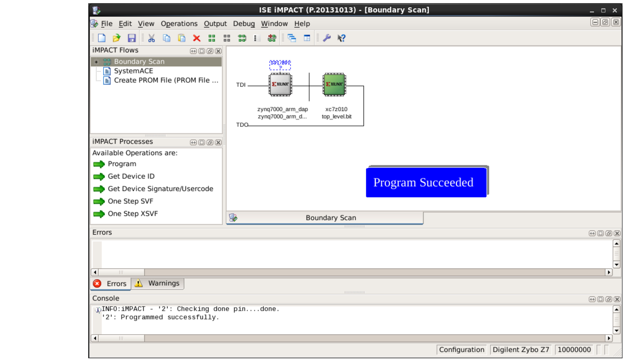Viewport: 627px width, 364px height.
Task: Click green arrow beside Get Device ID
Action: (99, 177)
